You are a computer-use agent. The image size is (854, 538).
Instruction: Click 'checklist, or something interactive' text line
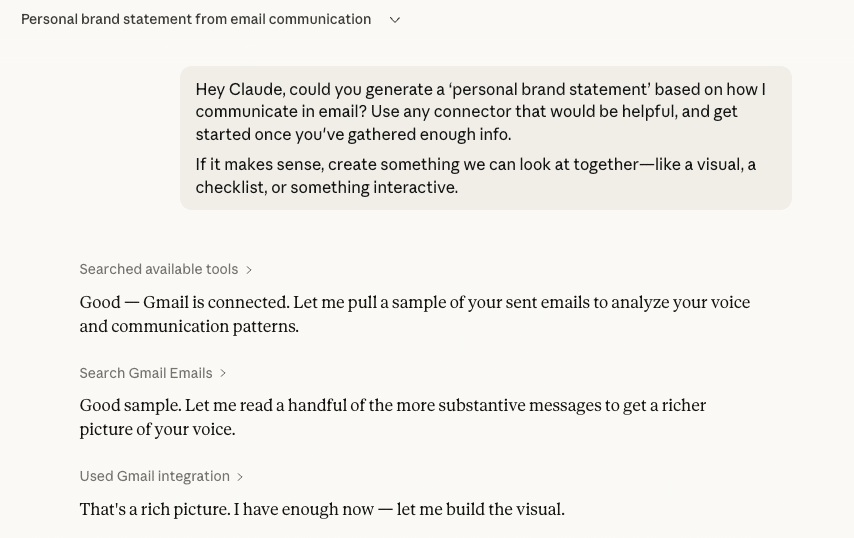pos(326,187)
